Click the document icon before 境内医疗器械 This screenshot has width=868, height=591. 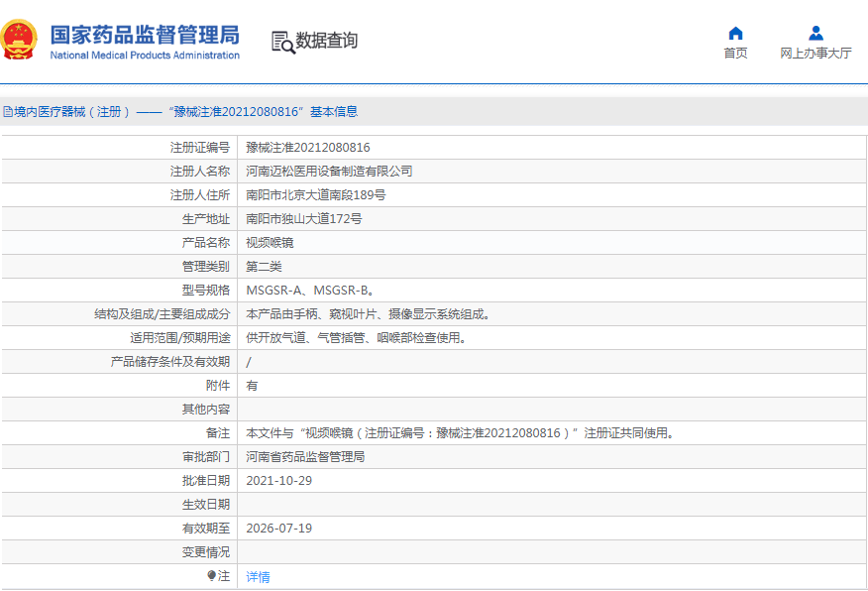point(7,112)
